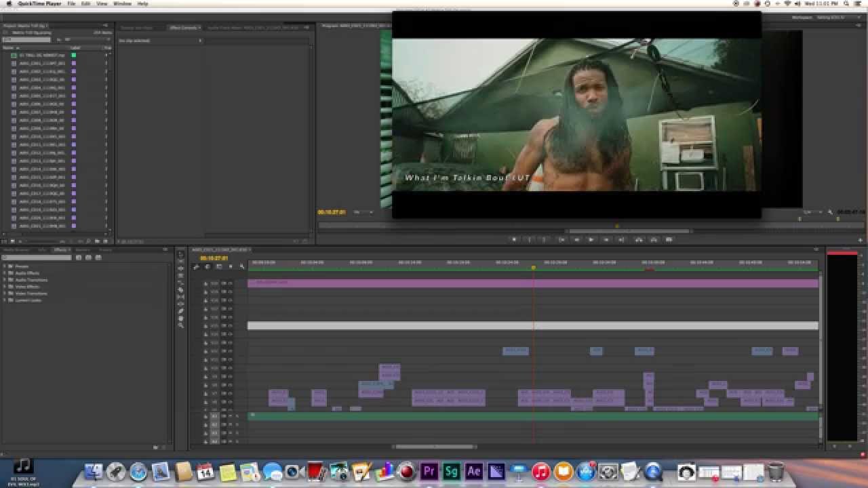Click the Extract button
868x488 pixels.
654,239
